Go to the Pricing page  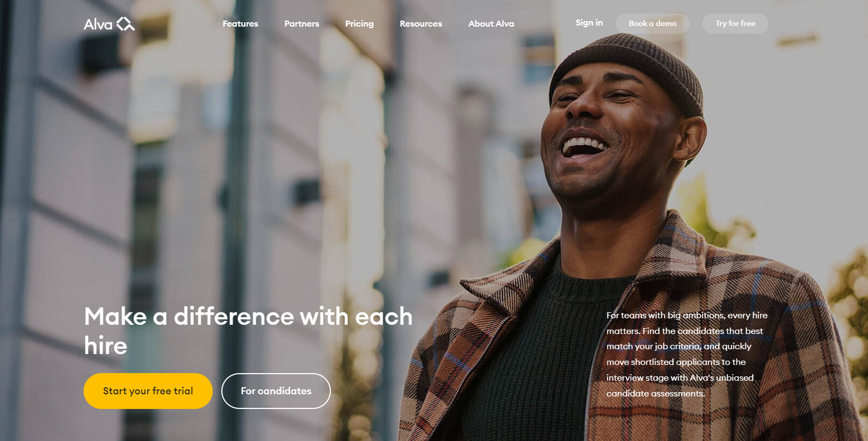point(359,24)
